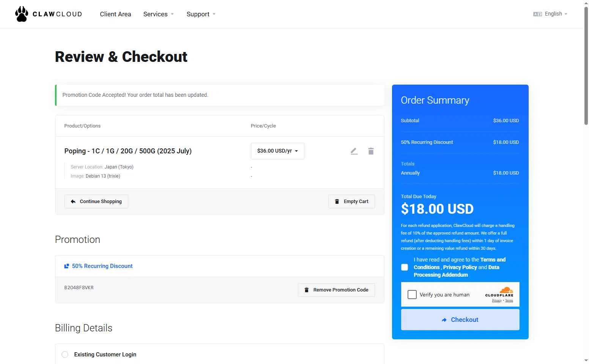Click the Empty Cart button

point(351,202)
